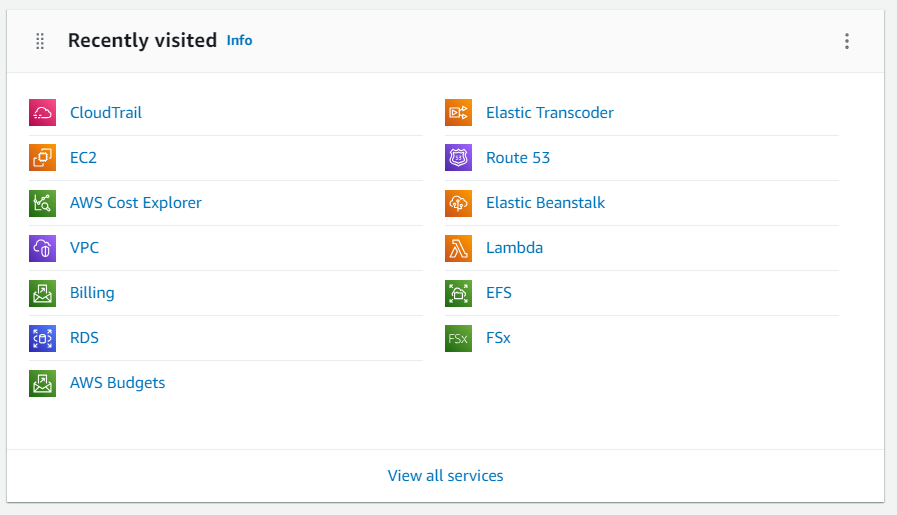Go to AWS Budgets service link
Screen dimensions: 897x515
point(117,383)
